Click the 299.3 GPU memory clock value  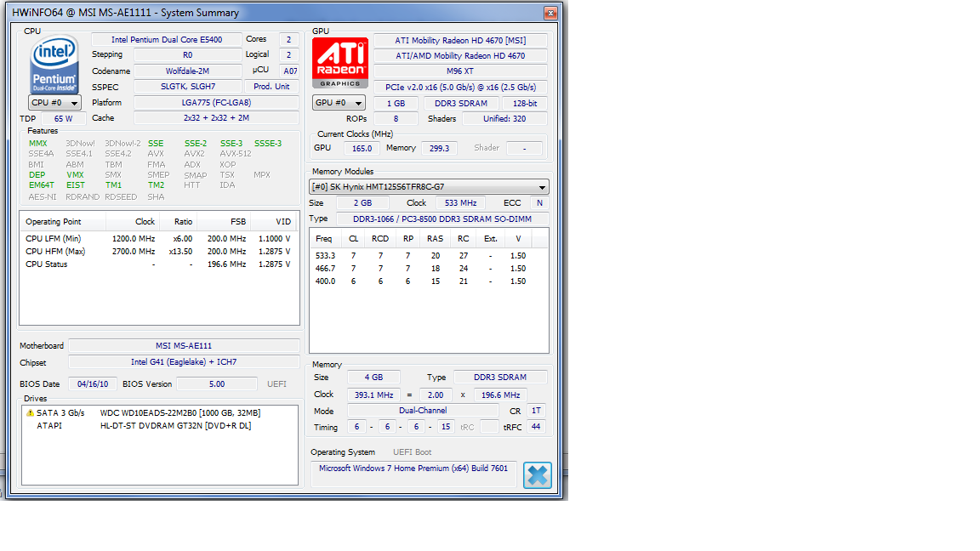click(439, 149)
